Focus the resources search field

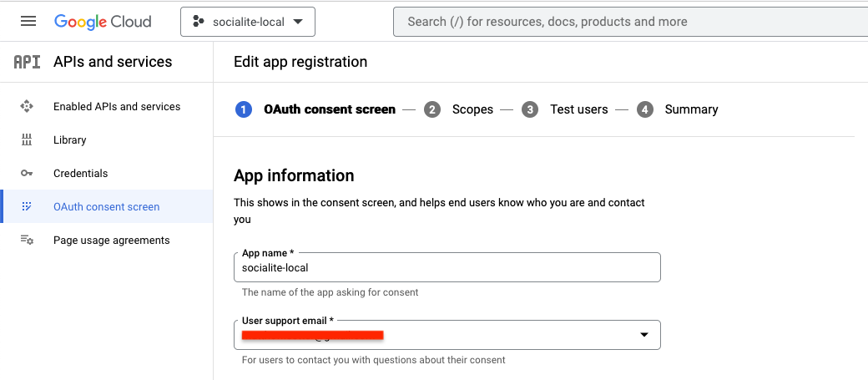[630, 23]
